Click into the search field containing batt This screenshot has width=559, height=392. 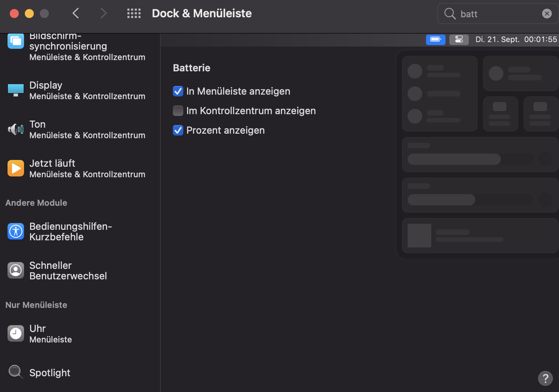pyautogui.click(x=496, y=14)
